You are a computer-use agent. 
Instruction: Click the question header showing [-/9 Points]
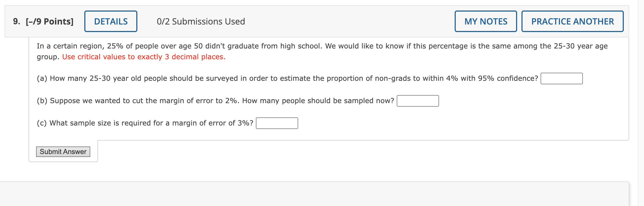49,21
